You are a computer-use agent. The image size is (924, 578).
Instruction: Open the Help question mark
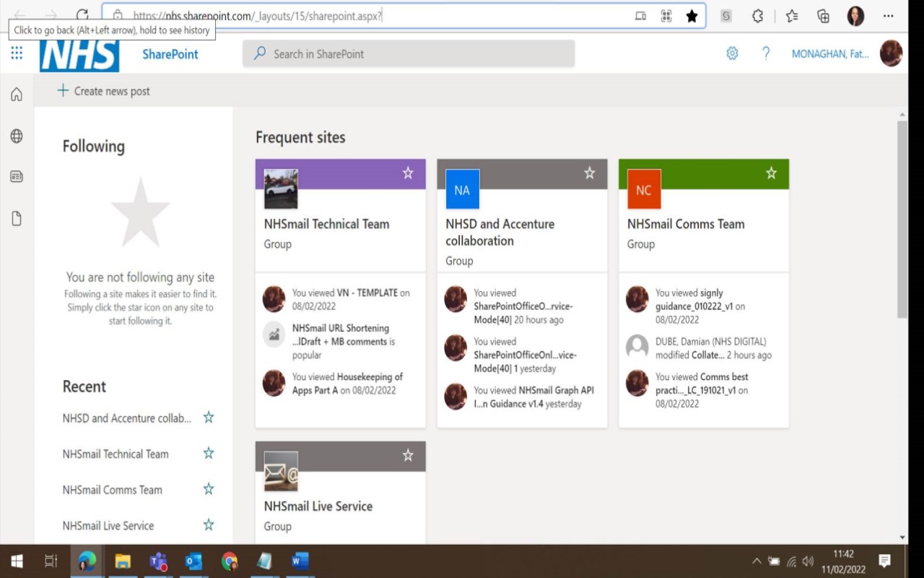coord(766,53)
